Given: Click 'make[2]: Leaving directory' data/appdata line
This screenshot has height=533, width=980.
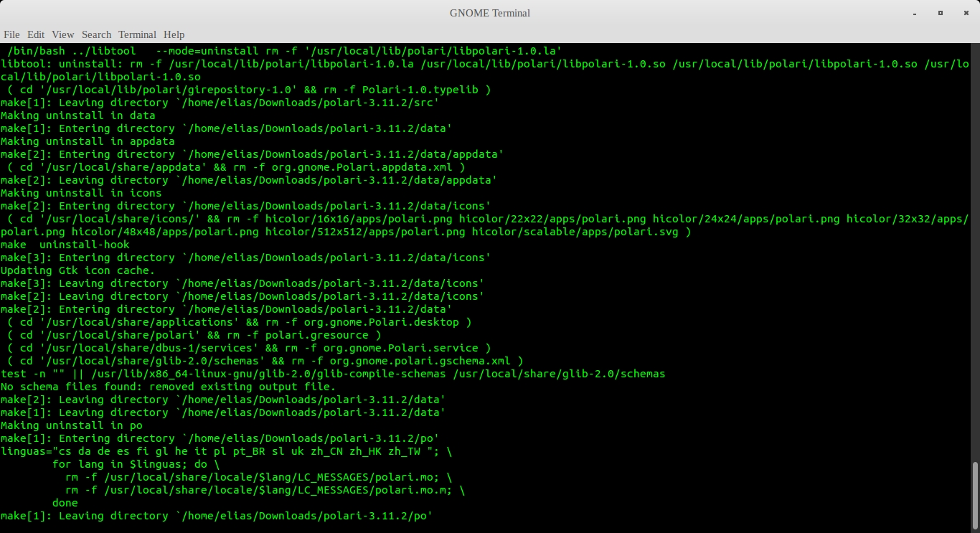Looking at the screenshot, I should pyautogui.click(x=249, y=180).
